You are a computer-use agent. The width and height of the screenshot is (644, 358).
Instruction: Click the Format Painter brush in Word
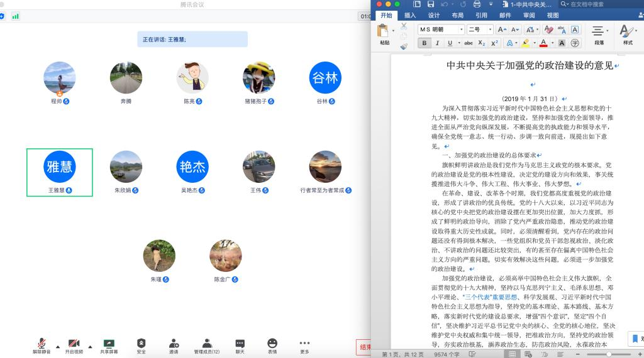click(404, 46)
